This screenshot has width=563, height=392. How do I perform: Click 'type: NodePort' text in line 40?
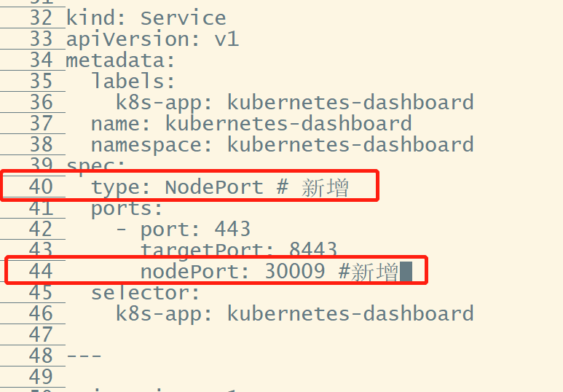tap(178, 187)
